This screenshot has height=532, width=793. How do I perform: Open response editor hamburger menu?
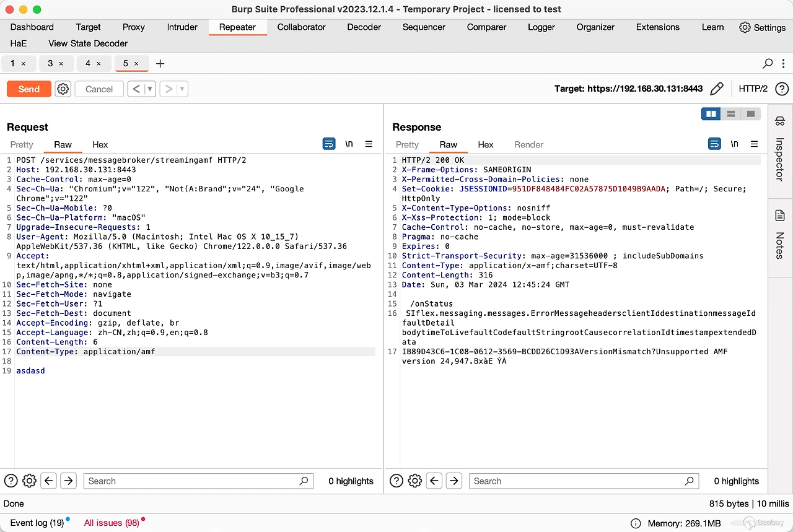click(754, 144)
